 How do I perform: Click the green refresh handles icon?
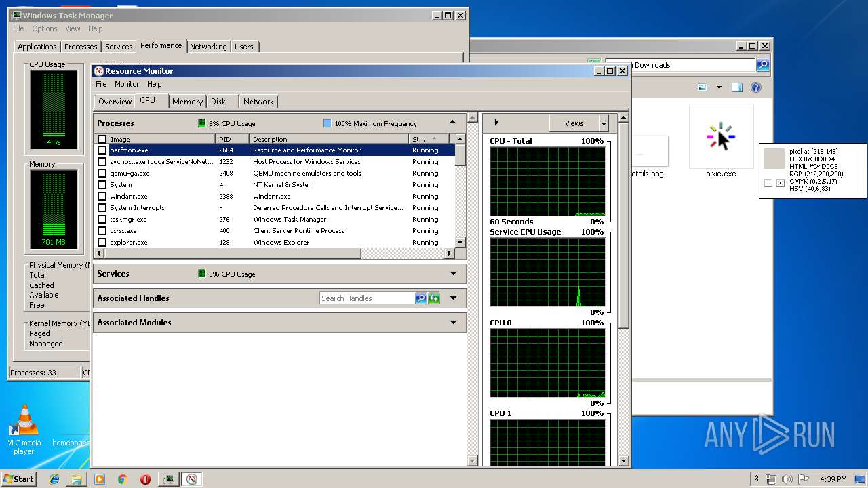click(434, 298)
